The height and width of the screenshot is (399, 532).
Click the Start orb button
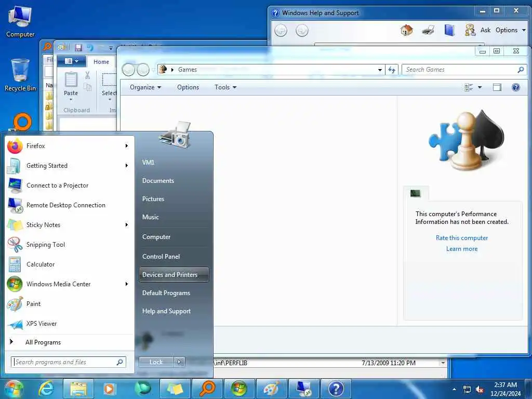14,389
